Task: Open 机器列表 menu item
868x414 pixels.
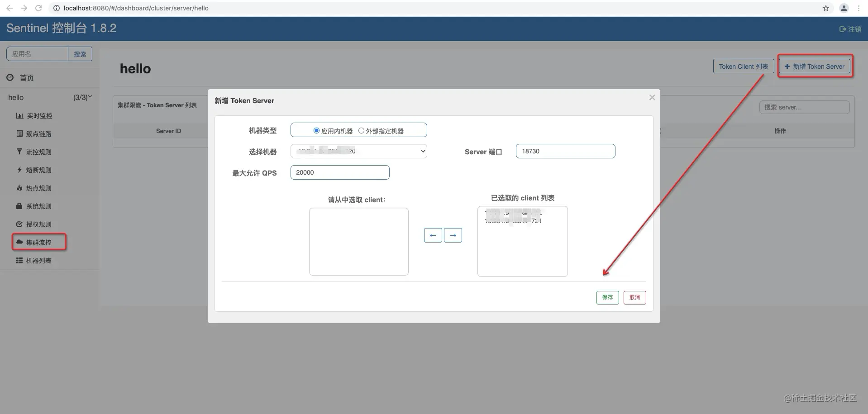Action: point(34,261)
